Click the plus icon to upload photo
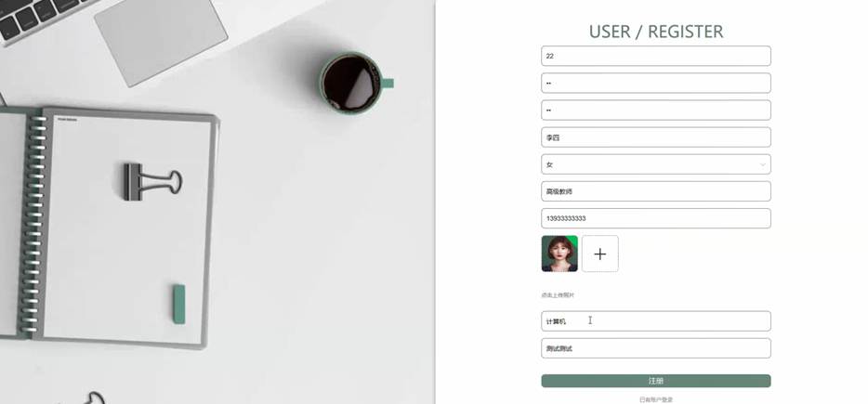 pyautogui.click(x=600, y=254)
